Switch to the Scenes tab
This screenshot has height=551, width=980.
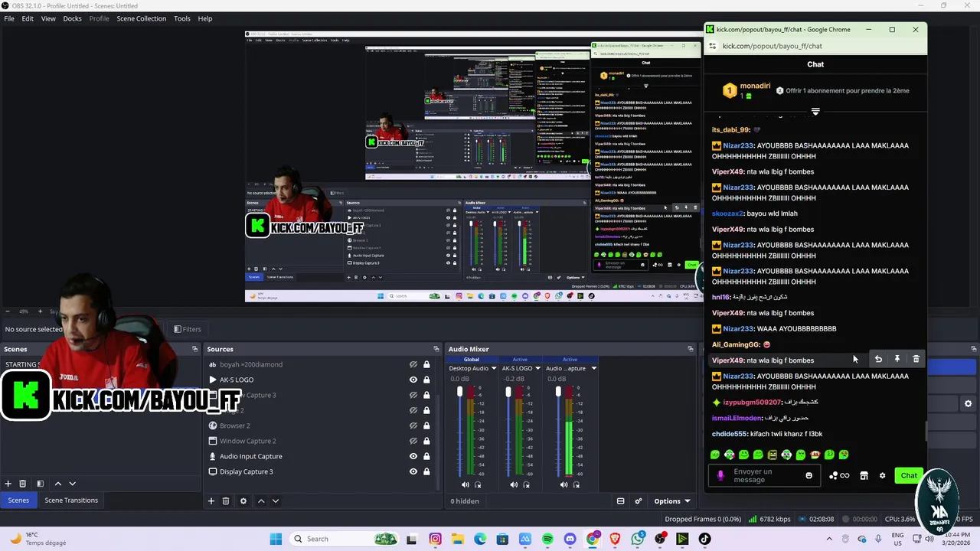18,500
